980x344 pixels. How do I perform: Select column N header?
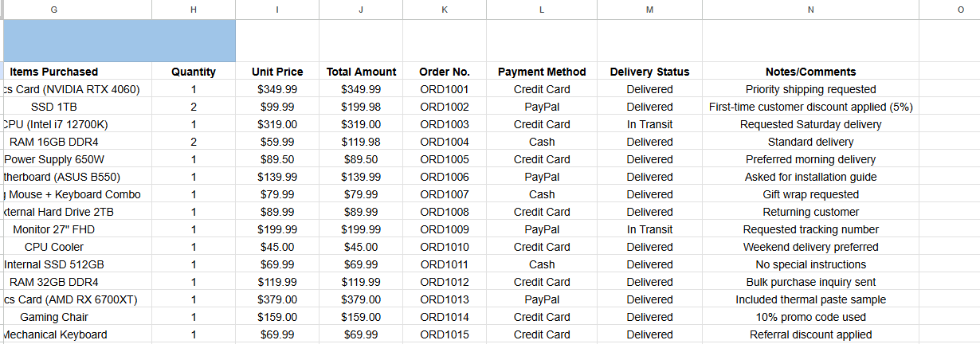coord(810,9)
